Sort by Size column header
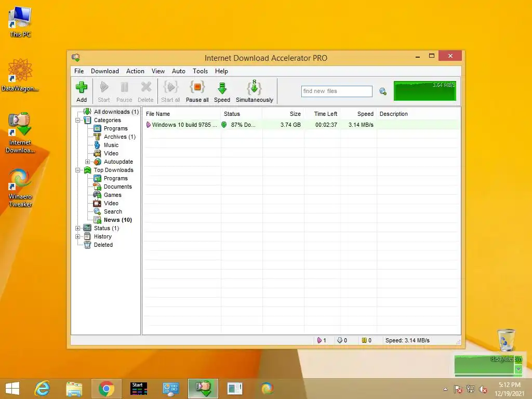Viewport: 532px width, 399px height. pyautogui.click(x=283, y=114)
